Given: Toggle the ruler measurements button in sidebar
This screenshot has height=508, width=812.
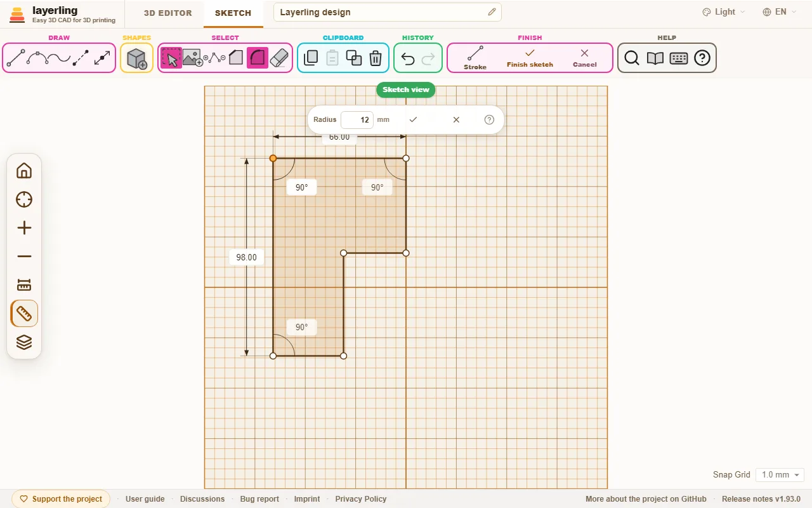Looking at the screenshot, I should click(24, 314).
